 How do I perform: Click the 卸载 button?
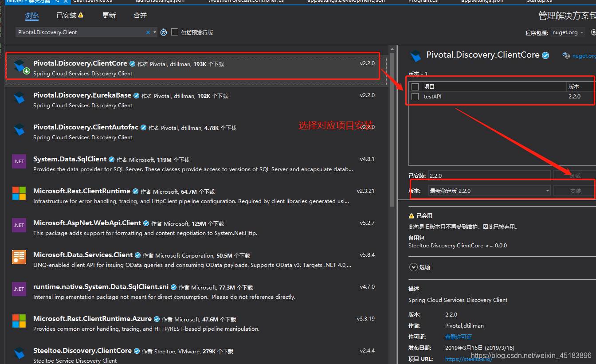[575, 176]
